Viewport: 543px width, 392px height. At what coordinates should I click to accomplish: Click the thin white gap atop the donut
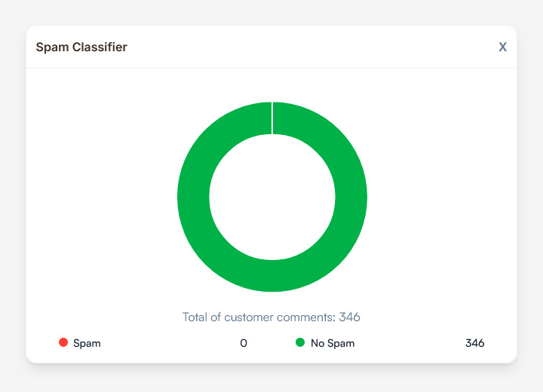coord(272,118)
